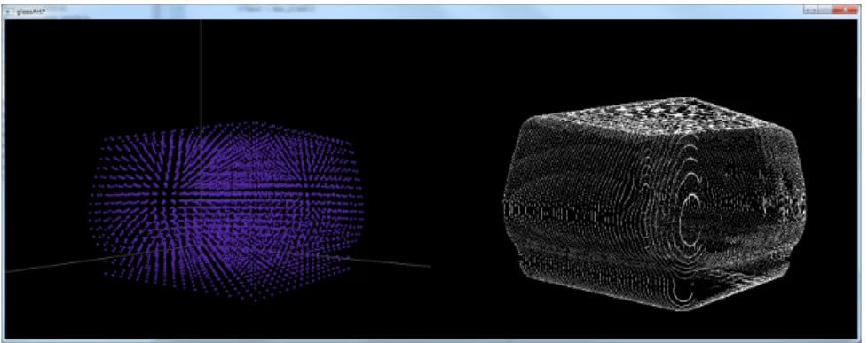This screenshot has height=343, width=868.
Task: Select the purple point grid cube
Action: tap(227, 210)
